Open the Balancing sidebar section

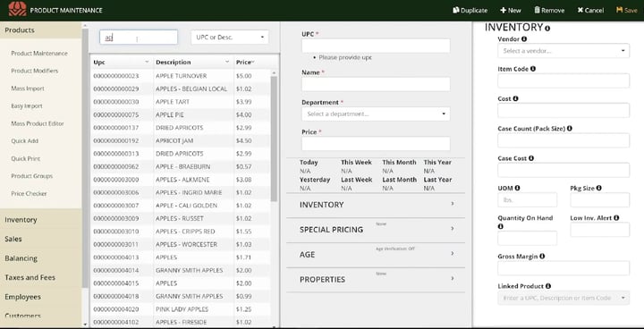click(x=41, y=258)
